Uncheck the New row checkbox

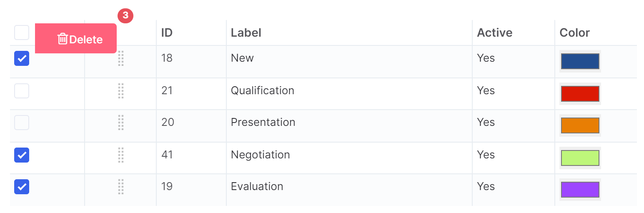(22, 58)
